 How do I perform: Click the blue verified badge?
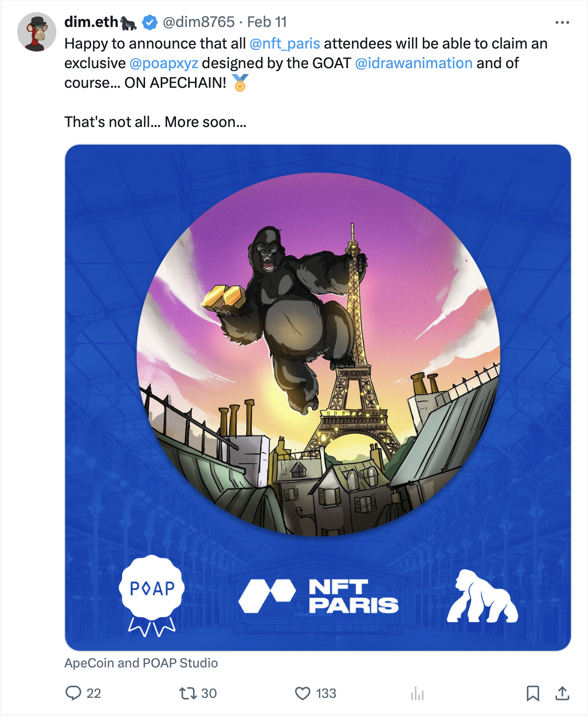(149, 22)
